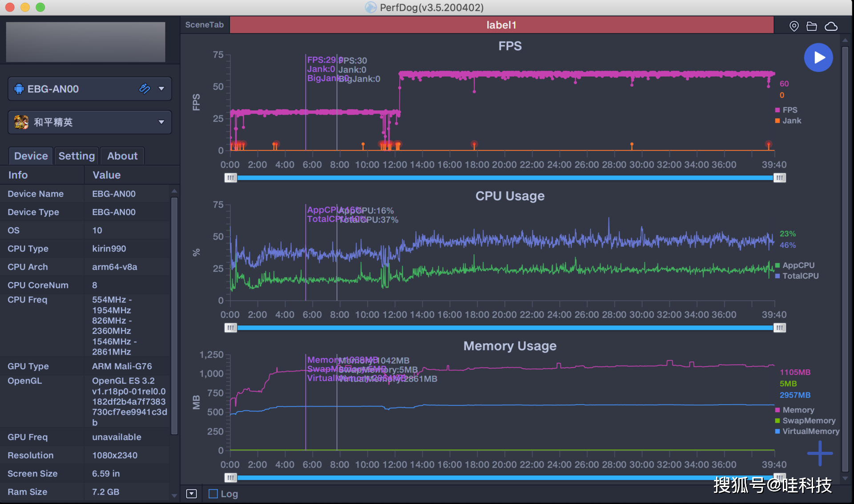Click the bottom-left panel collapse icon
The height and width of the screenshot is (504, 854).
coord(191,494)
